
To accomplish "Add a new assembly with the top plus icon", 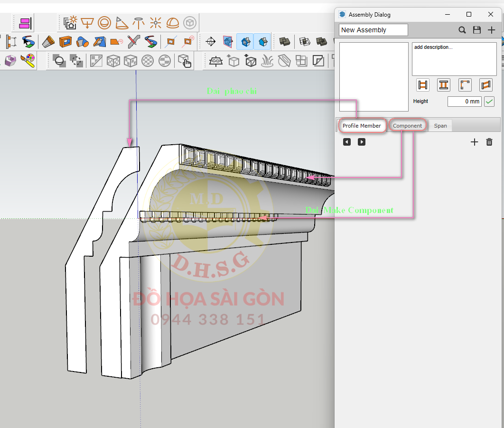I will point(492,30).
